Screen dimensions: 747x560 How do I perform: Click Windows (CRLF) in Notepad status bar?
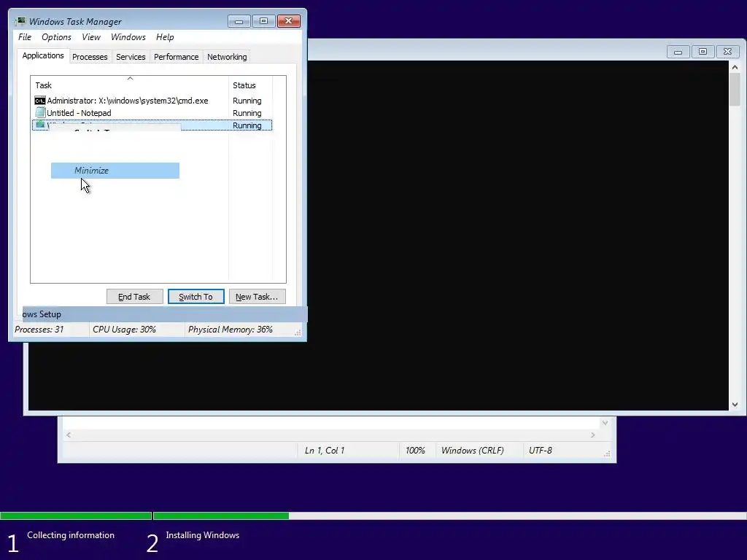[x=473, y=451]
